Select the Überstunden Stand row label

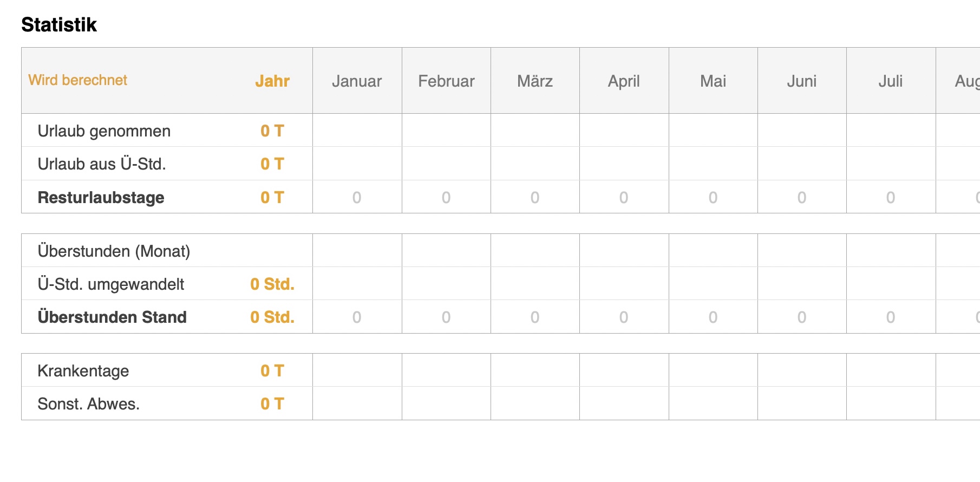pos(112,317)
